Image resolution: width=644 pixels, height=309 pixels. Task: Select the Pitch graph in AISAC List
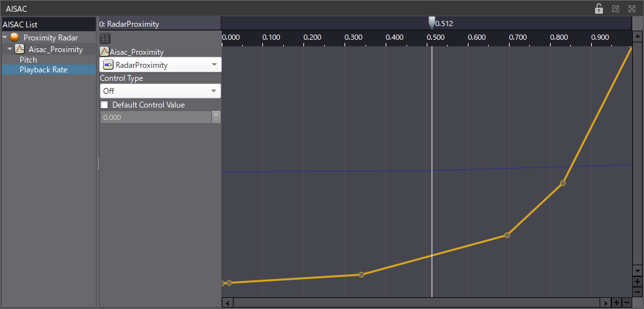coord(28,60)
